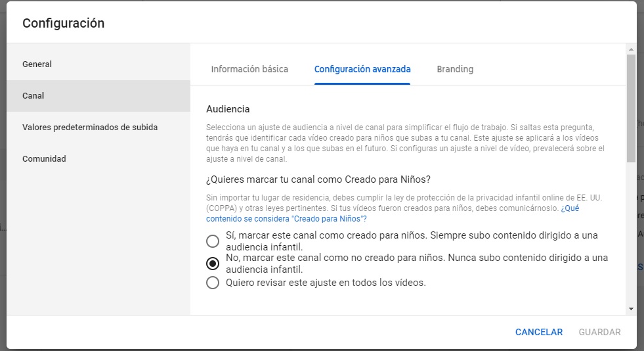The height and width of the screenshot is (351, 644).
Task: Click the 'Siempre subo contenido dirigido' label text
Action: [512, 235]
